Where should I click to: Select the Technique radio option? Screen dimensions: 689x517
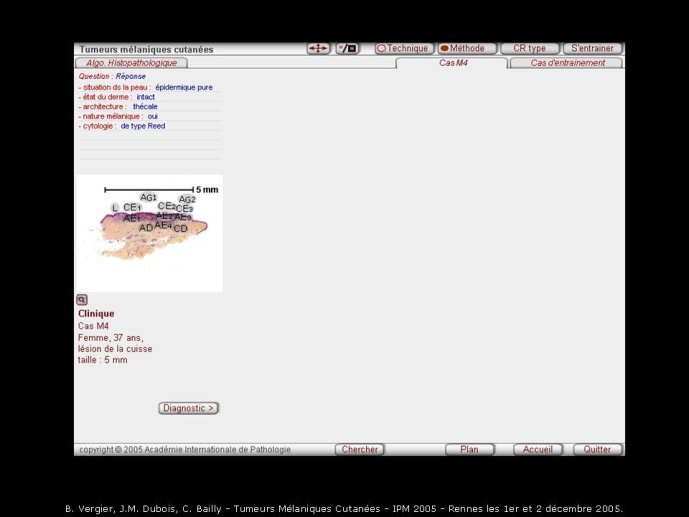click(x=404, y=48)
